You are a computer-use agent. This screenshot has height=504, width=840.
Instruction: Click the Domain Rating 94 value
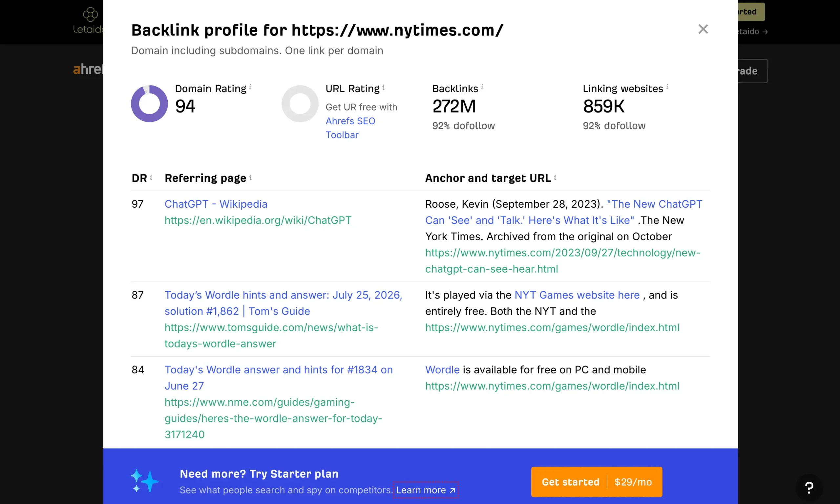(185, 106)
